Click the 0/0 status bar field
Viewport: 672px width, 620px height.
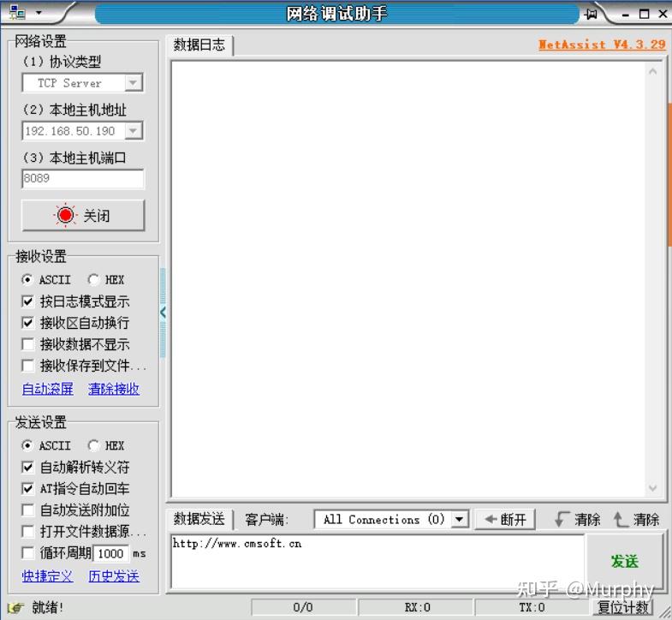point(303,607)
